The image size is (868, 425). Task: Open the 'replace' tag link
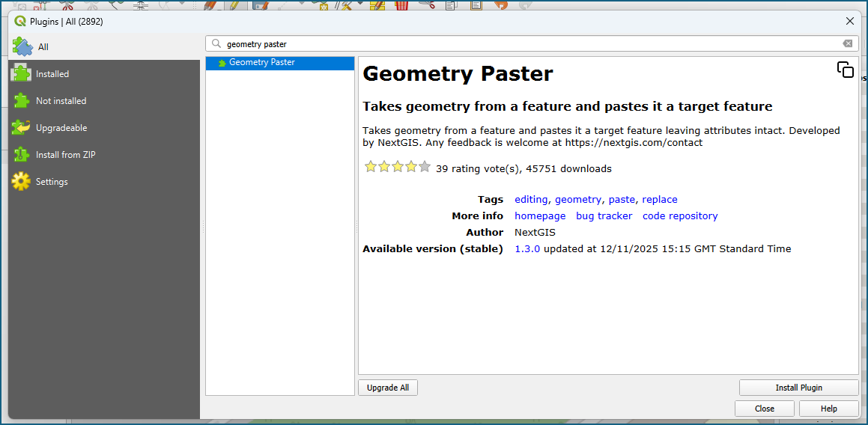tap(660, 199)
